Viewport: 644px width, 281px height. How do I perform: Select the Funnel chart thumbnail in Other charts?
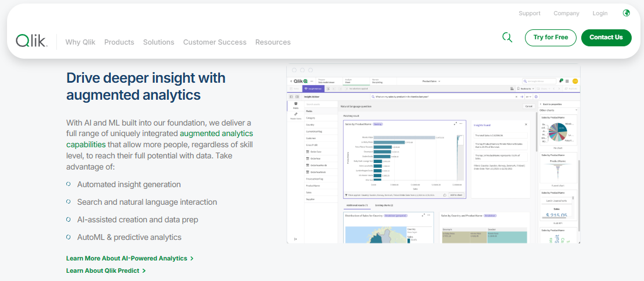point(558,169)
